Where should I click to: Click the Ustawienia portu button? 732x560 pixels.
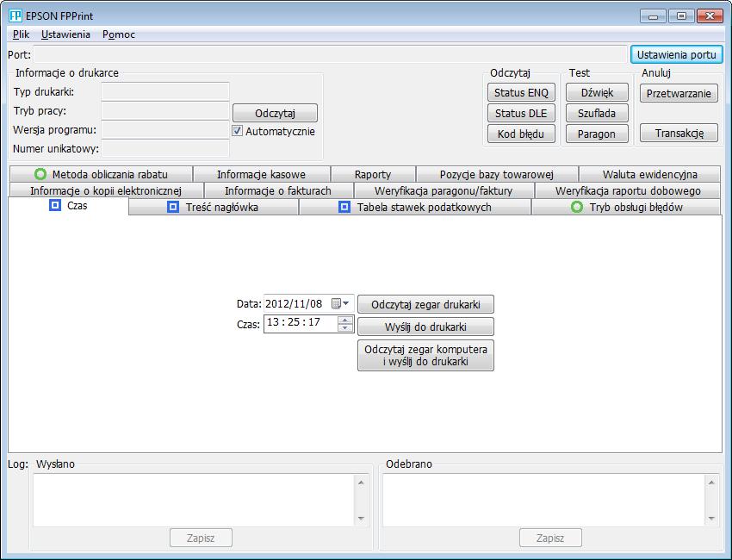point(676,54)
